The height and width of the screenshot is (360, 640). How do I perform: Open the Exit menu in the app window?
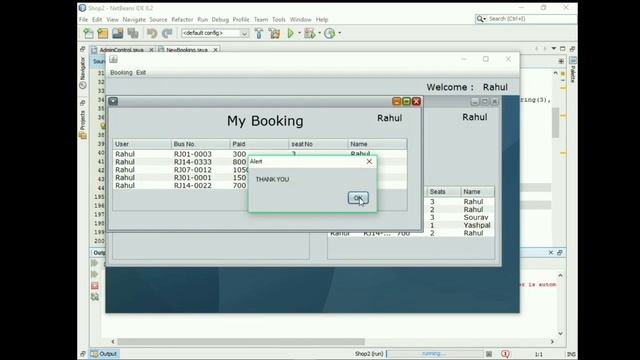(141, 72)
